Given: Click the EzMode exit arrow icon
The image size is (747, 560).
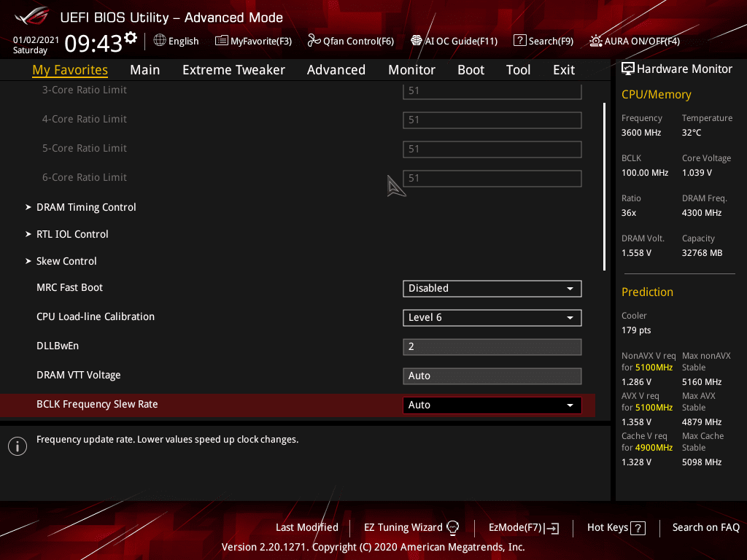Looking at the screenshot, I should (x=551, y=528).
